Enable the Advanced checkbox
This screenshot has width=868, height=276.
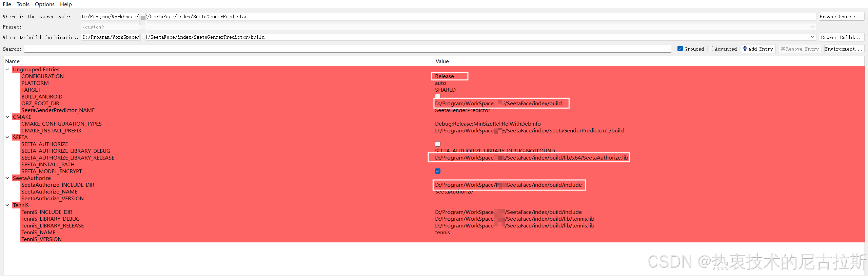pos(710,49)
